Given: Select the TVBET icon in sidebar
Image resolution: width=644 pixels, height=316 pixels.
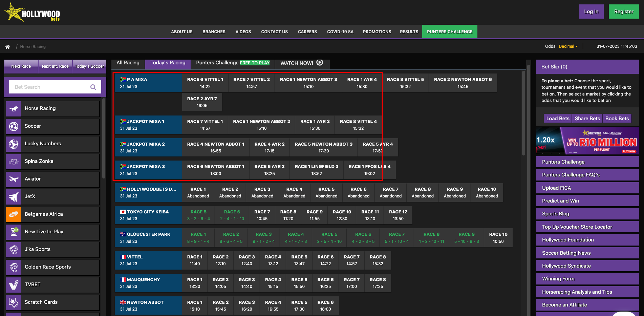Looking at the screenshot, I should [x=14, y=285].
